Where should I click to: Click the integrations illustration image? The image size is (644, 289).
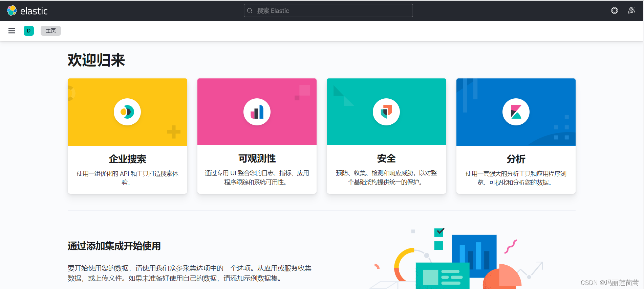pos(457,258)
